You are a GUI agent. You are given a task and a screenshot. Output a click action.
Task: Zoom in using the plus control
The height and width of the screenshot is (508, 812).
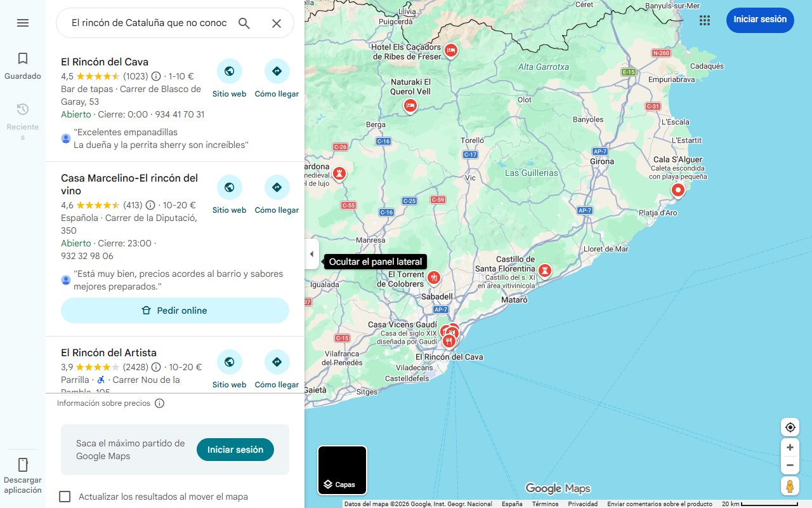[790, 447]
